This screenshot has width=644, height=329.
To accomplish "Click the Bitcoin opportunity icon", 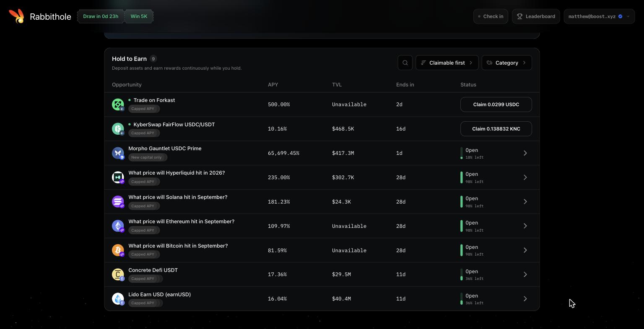I will [x=118, y=251].
